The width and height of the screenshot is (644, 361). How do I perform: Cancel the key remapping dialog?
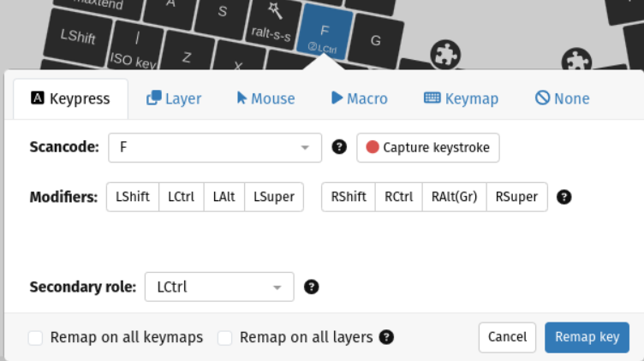pos(507,337)
